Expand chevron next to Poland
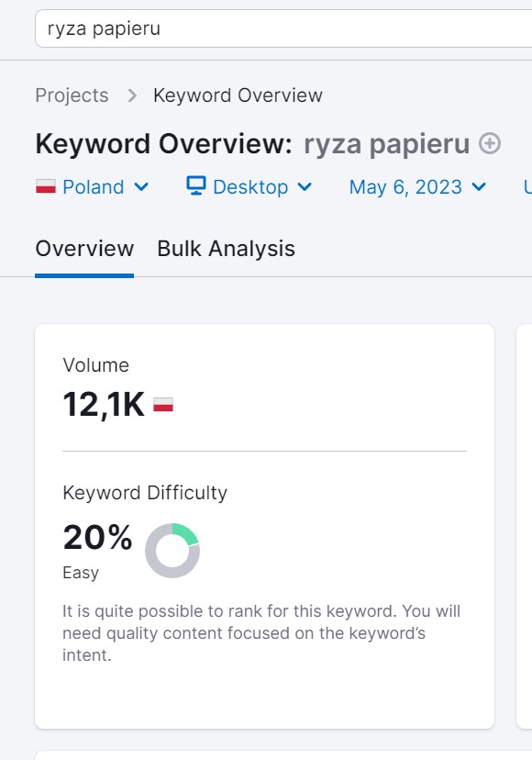This screenshot has width=532, height=760. (141, 186)
